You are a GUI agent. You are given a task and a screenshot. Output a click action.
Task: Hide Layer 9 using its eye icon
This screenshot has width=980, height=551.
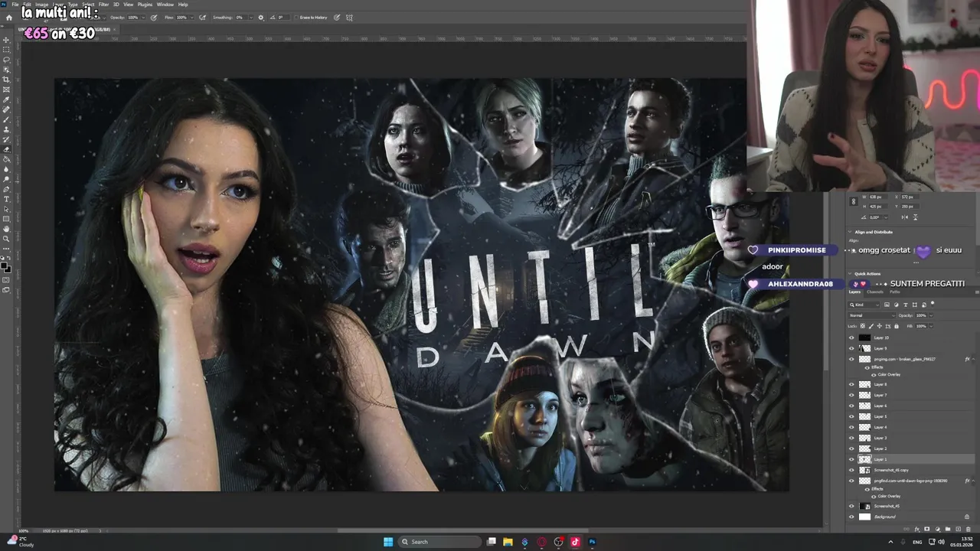pos(851,348)
